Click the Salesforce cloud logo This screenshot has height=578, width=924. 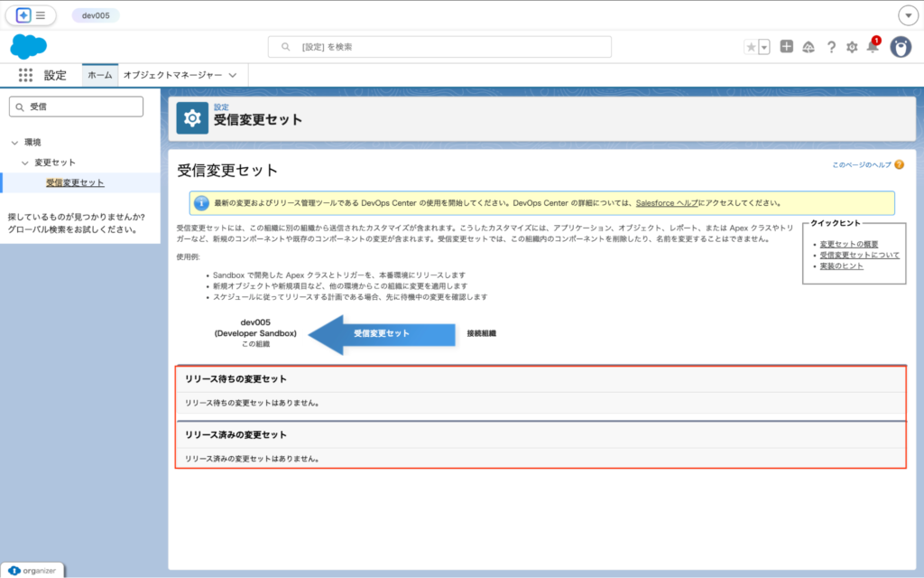point(28,47)
